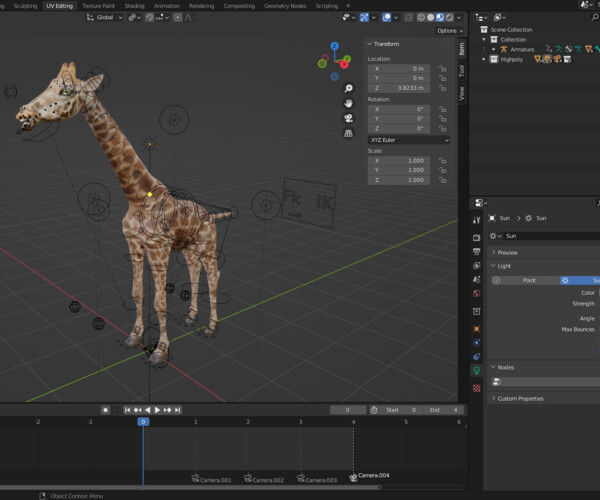
Task: Expand the Highpoly collection
Action: (484, 59)
